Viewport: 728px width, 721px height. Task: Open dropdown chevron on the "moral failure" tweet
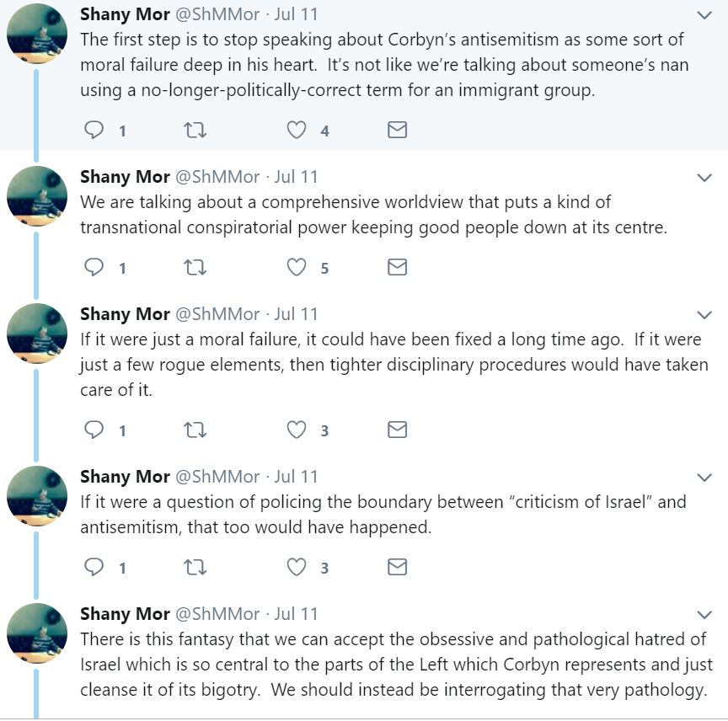pos(704,315)
